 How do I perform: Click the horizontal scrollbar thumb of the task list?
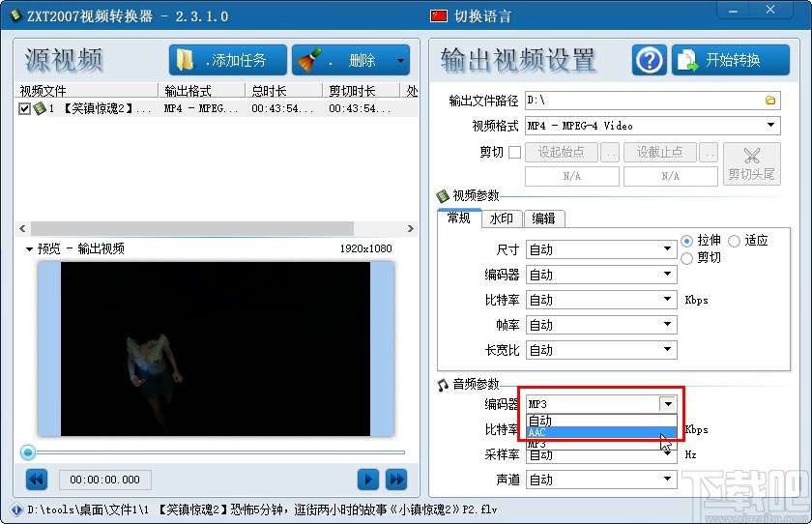click(x=192, y=228)
